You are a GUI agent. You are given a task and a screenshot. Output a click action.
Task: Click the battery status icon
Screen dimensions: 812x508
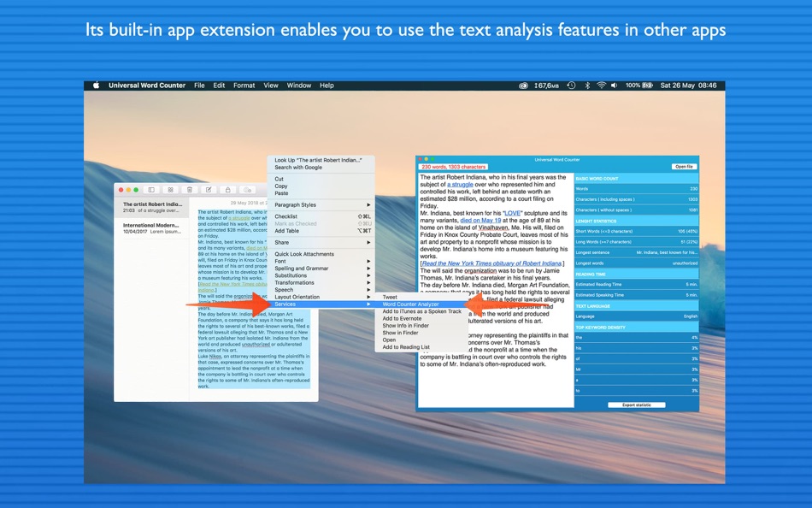[647, 86]
